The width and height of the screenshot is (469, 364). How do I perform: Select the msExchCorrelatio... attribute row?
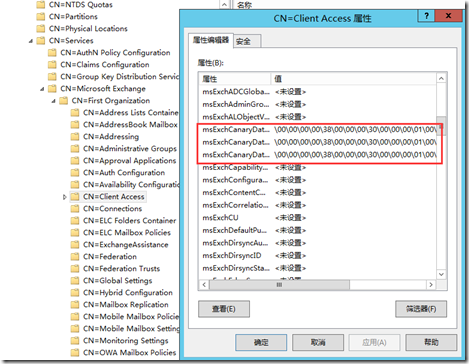(318, 205)
